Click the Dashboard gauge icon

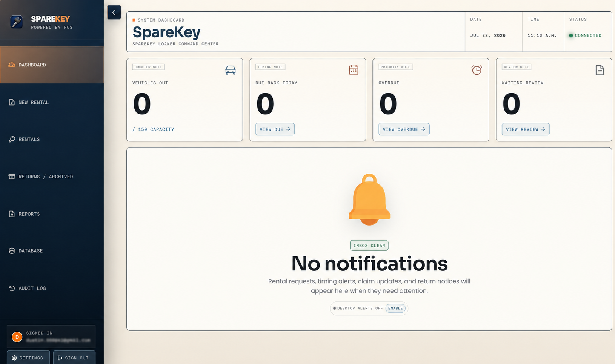tap(12, 65)
